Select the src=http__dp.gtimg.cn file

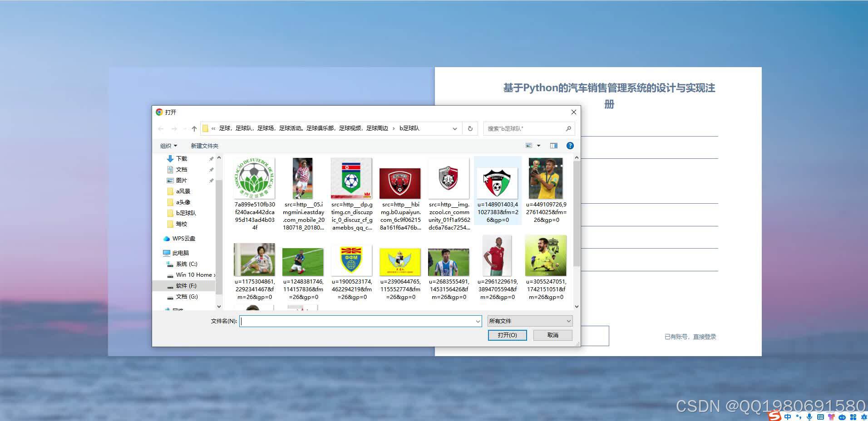tap(352, 194)
